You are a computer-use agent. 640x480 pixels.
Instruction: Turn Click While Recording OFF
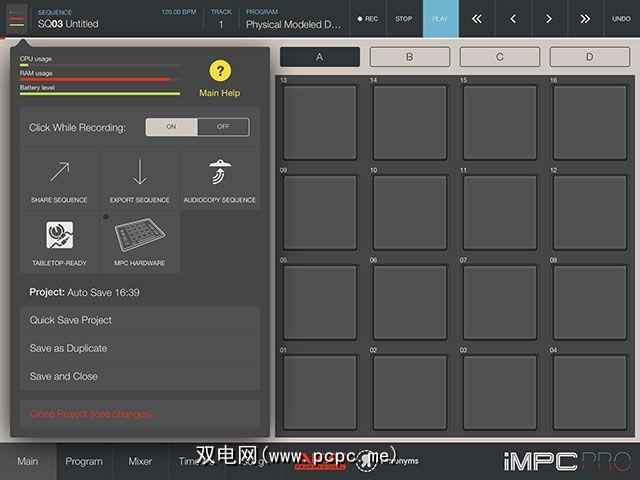[223, 127]
